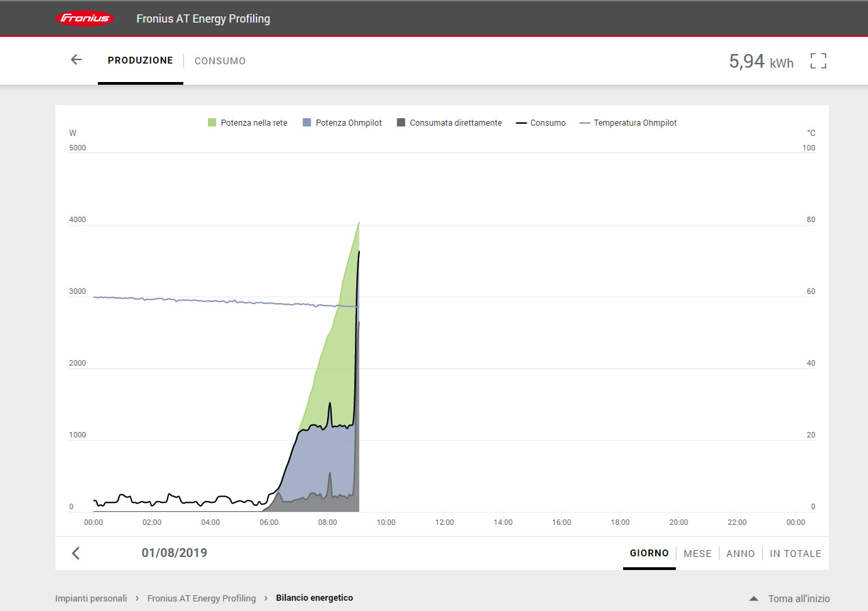The image size is (868, 611).
Task: Click the upward triangle beside Torna all'inizio
Action: pos(754,599)
